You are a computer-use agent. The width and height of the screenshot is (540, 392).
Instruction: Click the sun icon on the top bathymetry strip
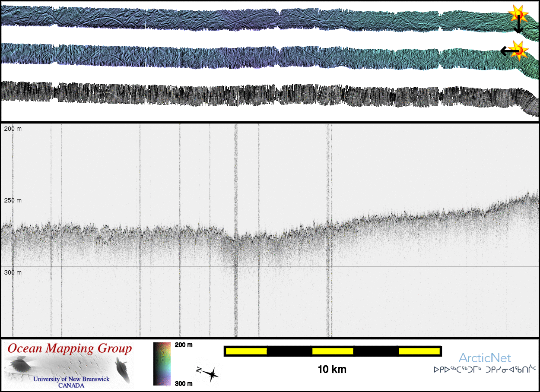pos(517,14)
